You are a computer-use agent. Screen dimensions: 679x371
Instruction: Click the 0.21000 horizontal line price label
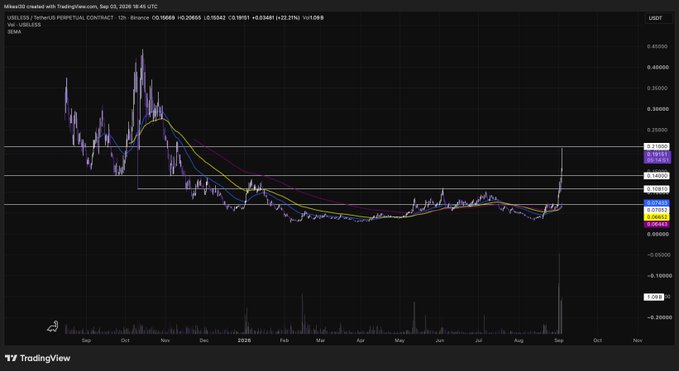[657, 147]
